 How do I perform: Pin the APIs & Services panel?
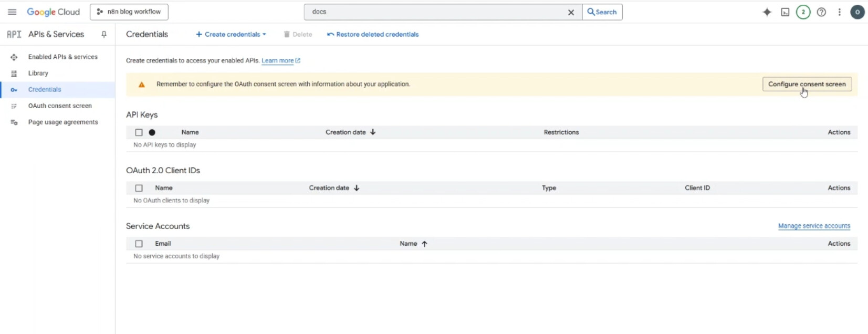(104, 34)
